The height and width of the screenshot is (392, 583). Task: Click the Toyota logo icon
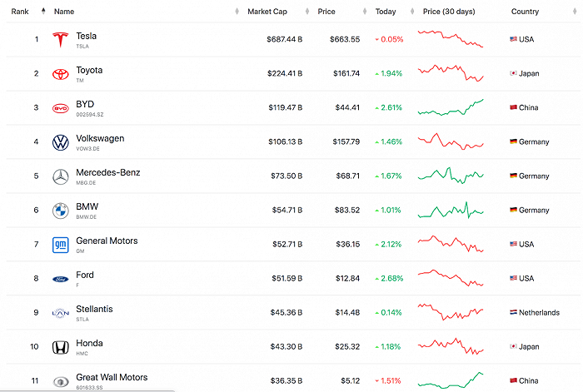pyautogui.click(x=59, y=74)
